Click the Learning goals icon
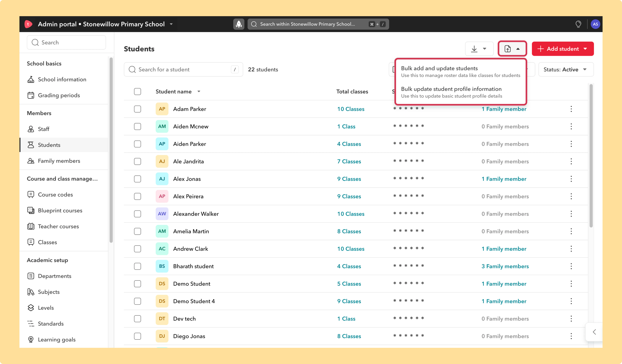This screenshot has height=364, width=622. click(31, 340)
